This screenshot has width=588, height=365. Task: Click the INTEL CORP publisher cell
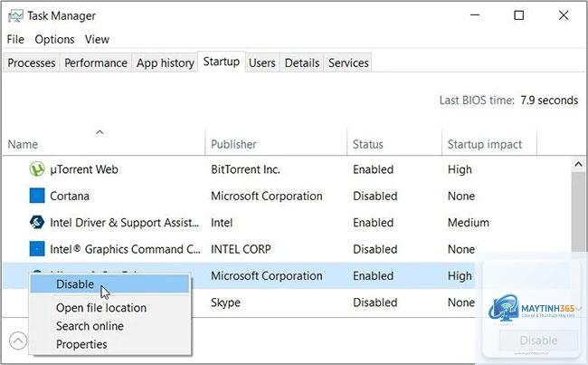241,249
